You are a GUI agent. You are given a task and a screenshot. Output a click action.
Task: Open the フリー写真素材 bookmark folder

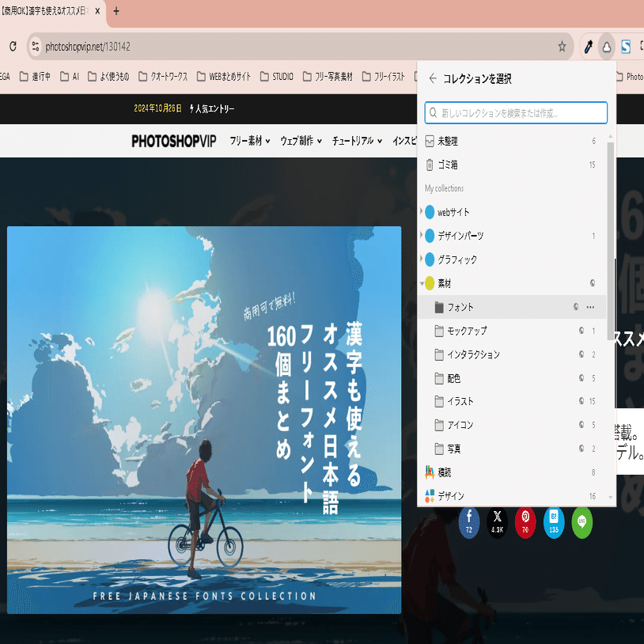(x=328, y=77)
